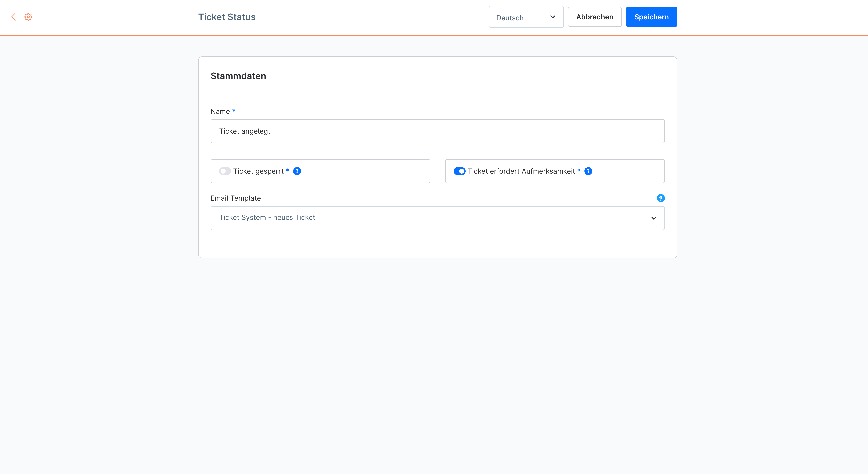
Task: Click the Ticket erfordert Aufmerksamkeit label
Action: [521, 171]
